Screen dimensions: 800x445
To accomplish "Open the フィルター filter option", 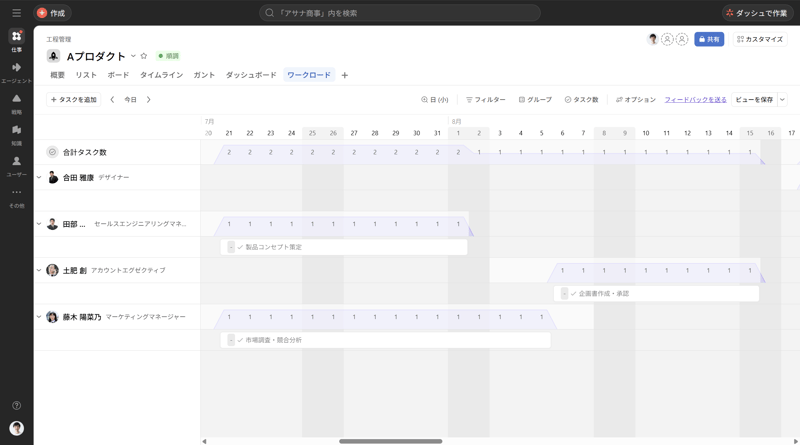I will (x=486, y=100).
